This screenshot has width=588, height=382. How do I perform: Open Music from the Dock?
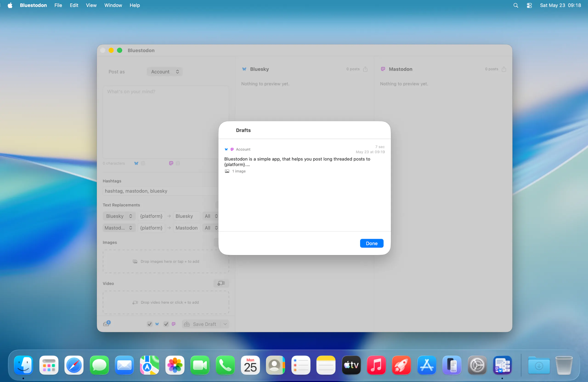pyautogui.click(x=376, y=365)
